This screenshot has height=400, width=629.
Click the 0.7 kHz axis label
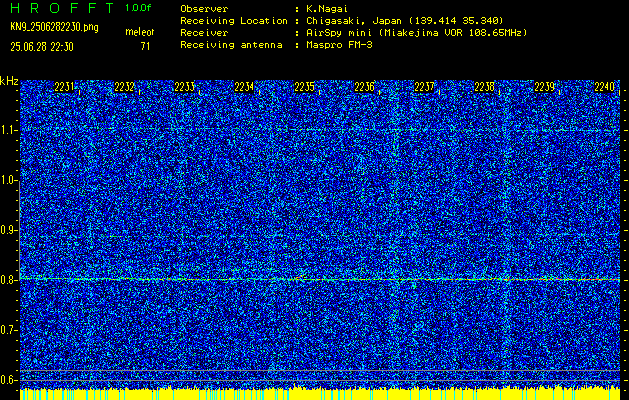8,330
